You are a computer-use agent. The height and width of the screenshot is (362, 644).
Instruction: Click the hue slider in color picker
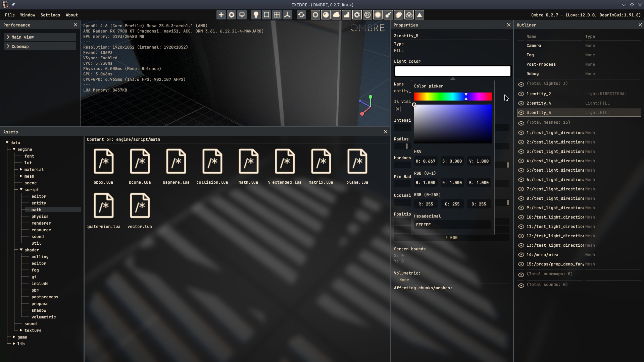[453, 97]
